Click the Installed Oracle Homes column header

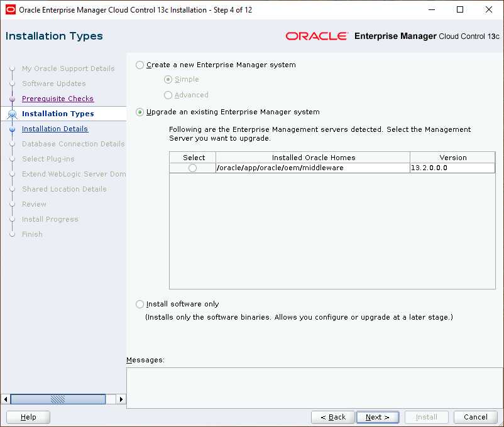[x=314, y=158]
